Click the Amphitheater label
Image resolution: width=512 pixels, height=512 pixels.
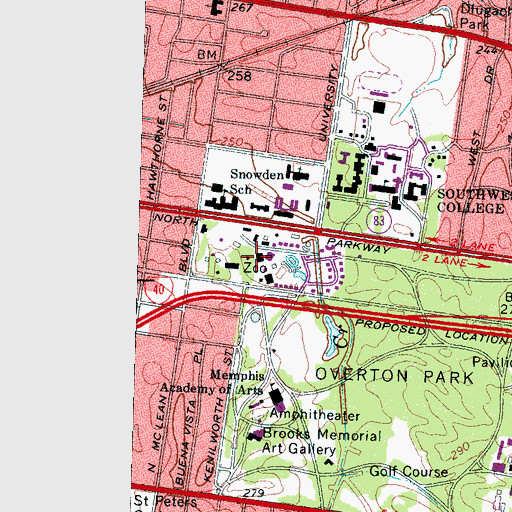(x=315, y=415)
